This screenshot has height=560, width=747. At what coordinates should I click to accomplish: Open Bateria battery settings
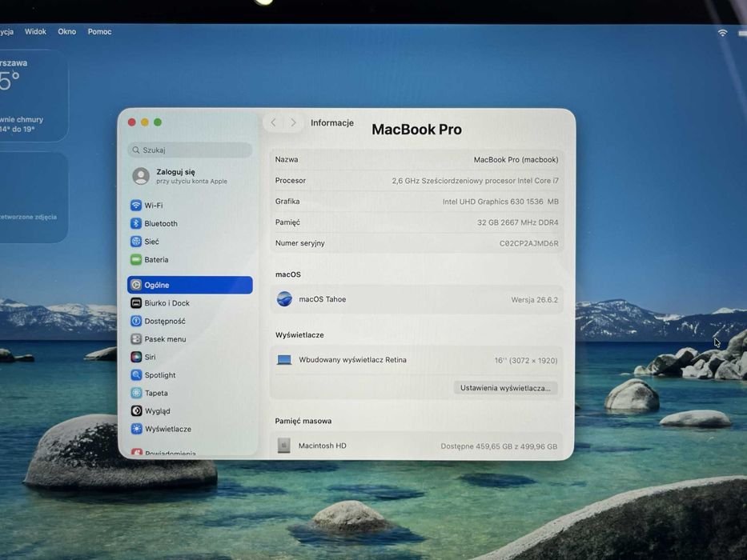coord(156,259)
